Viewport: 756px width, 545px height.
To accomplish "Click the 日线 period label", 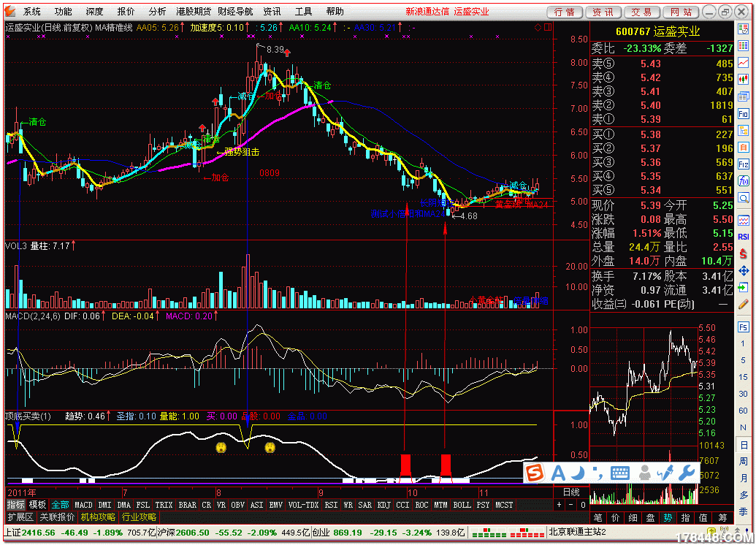I will [571, 492].
